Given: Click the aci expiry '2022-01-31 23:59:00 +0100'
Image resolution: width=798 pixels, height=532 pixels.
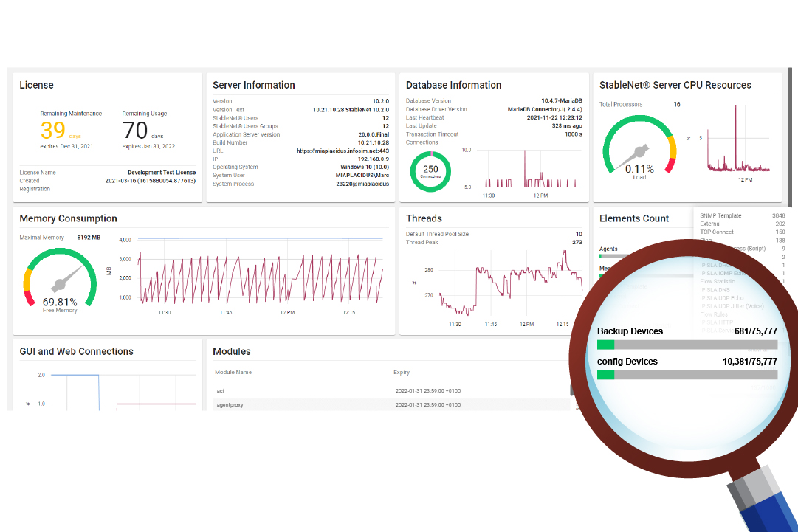Looking at the screenshot, I should (x=428, y=390).
